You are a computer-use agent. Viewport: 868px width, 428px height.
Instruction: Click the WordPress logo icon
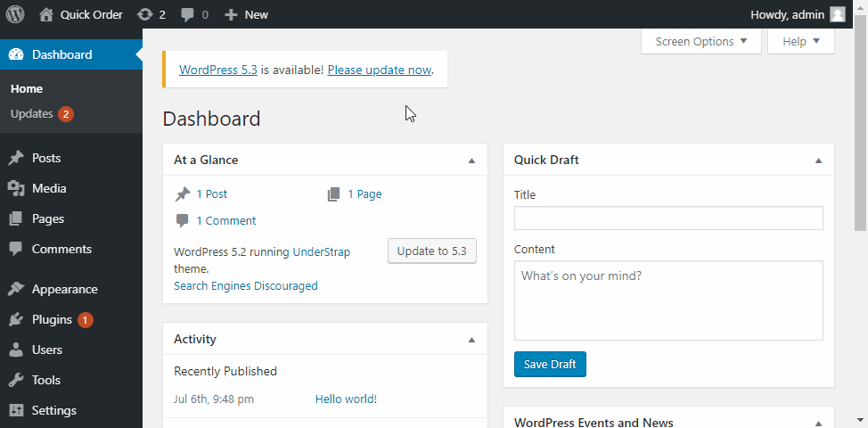pos(15,14)
